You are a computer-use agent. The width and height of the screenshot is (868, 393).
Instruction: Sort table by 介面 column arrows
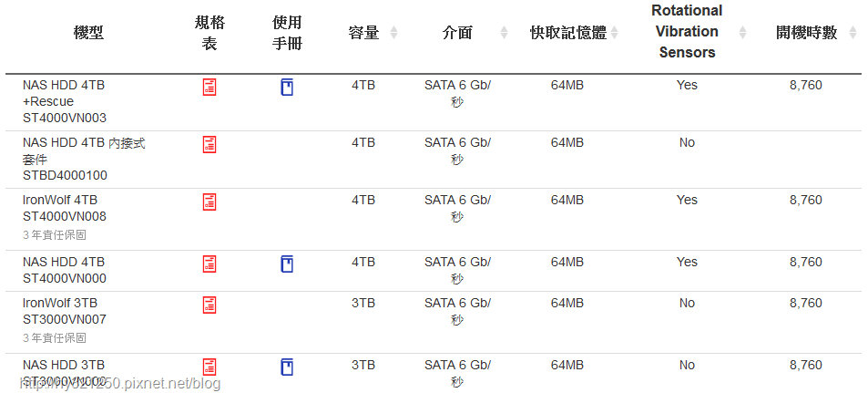(x=504, y=33)
